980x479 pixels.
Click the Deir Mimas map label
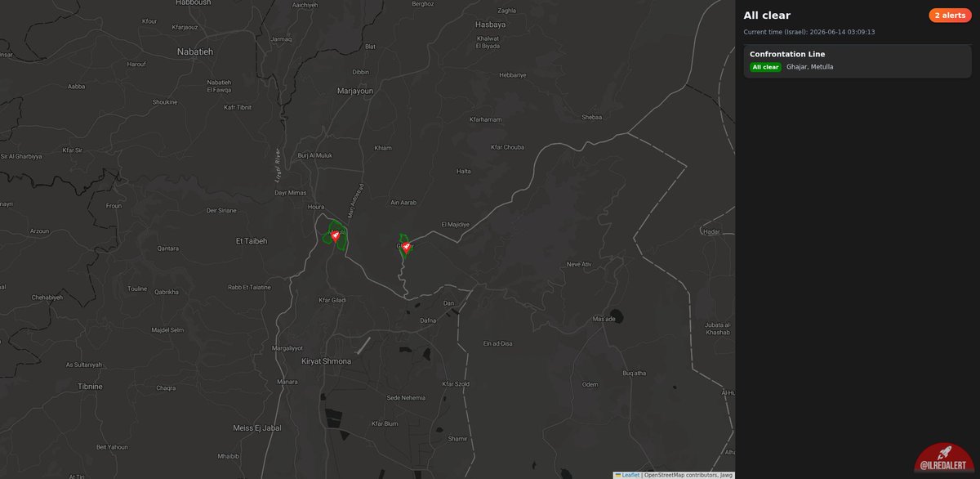[290, 193]
